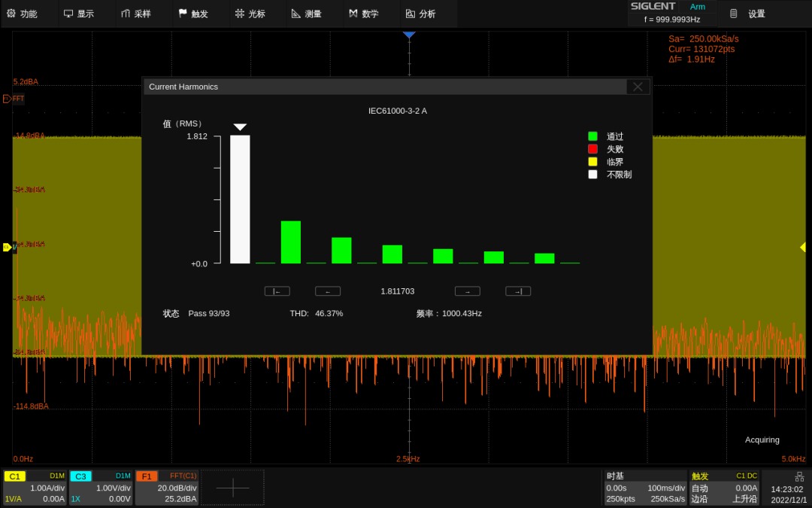Viewport: 812px width, 508px height.
Task: Select the blue trigger position marker at top
Action: point(408,35)
